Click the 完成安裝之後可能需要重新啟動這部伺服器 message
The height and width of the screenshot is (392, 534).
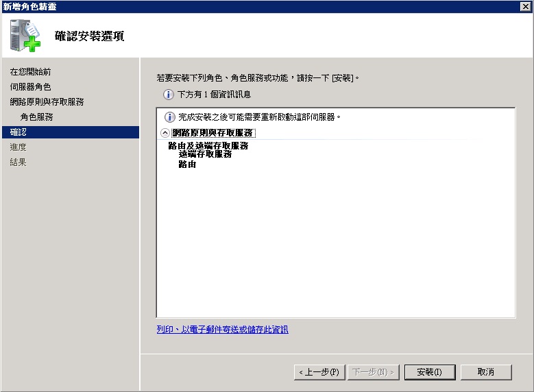[x=260, y=117]
